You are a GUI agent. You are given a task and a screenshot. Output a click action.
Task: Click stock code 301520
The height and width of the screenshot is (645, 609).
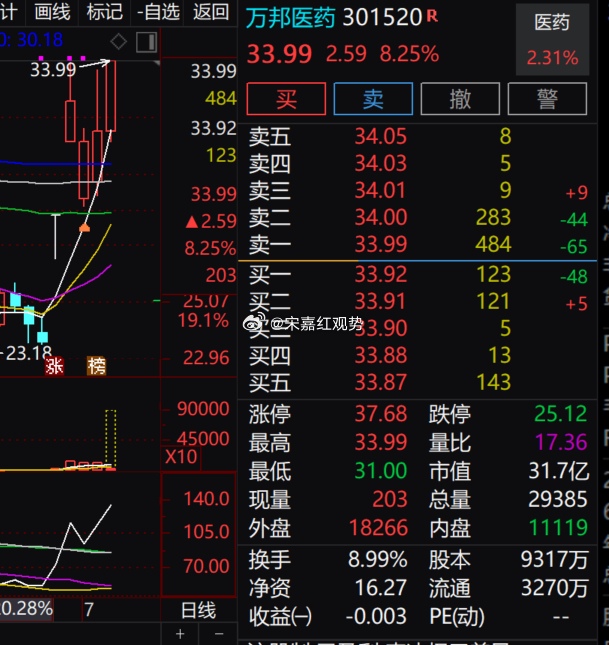(x=382, y=17)
